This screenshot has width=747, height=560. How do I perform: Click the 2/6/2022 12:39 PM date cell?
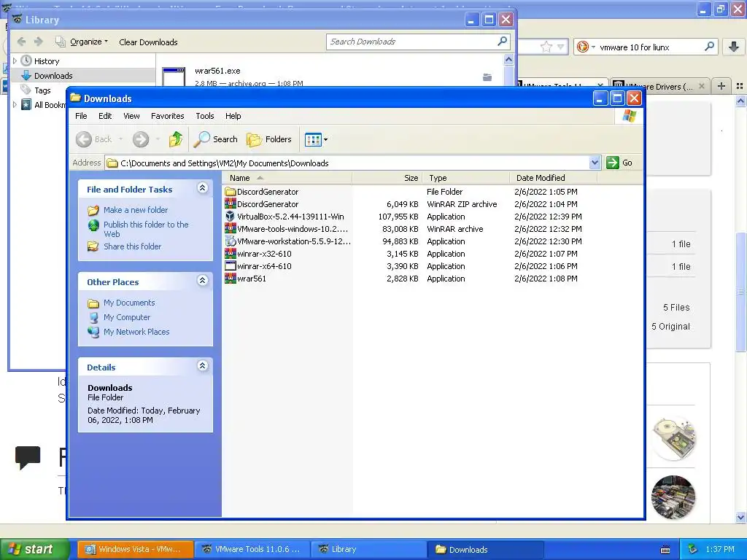point(548,216)
